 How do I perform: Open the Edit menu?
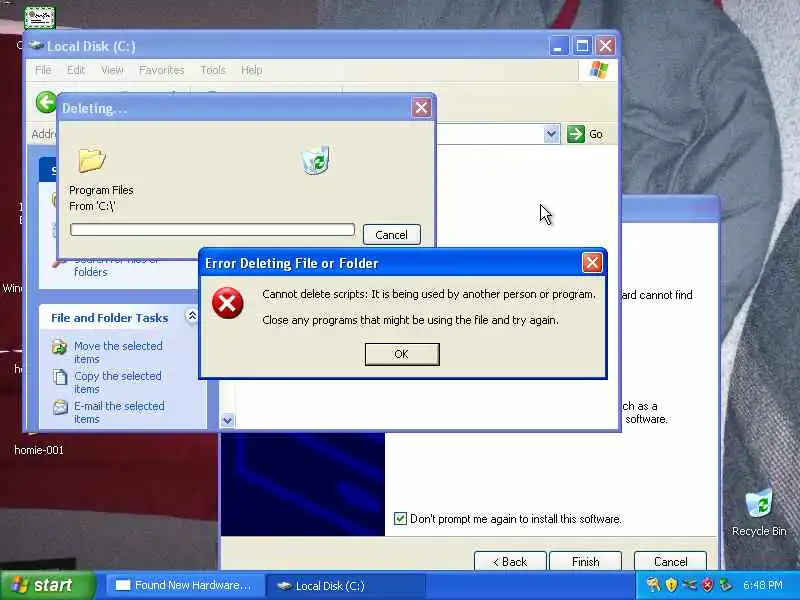coord(76,70)
